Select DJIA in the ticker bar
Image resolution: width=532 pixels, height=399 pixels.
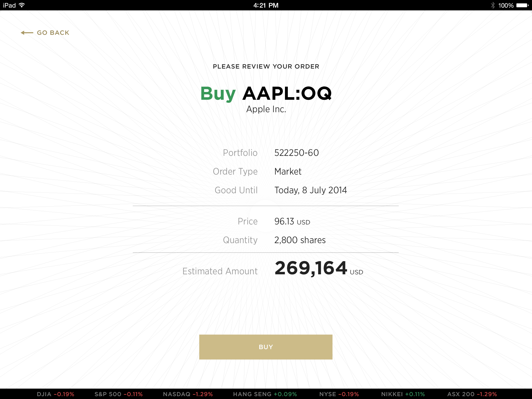click(x=55, y=394)
